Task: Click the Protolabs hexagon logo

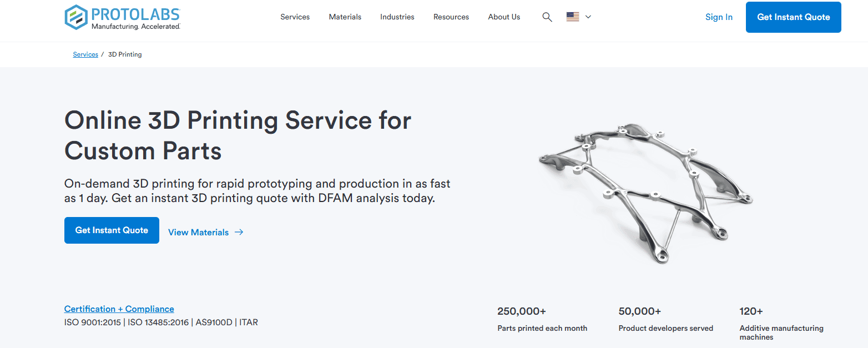Action: coord(76,17)
